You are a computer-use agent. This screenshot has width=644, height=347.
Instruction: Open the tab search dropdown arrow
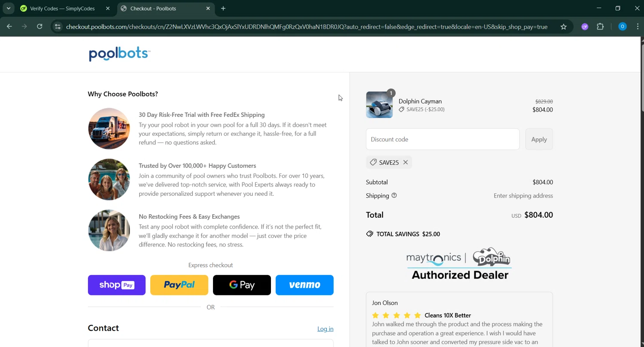click(8, 8)
